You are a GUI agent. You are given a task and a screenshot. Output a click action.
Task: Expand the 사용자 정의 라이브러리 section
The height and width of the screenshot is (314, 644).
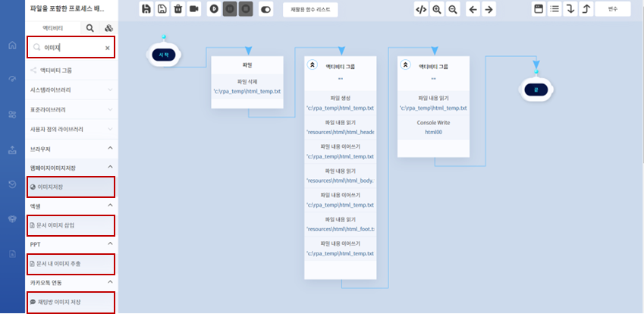coord(71,129)
